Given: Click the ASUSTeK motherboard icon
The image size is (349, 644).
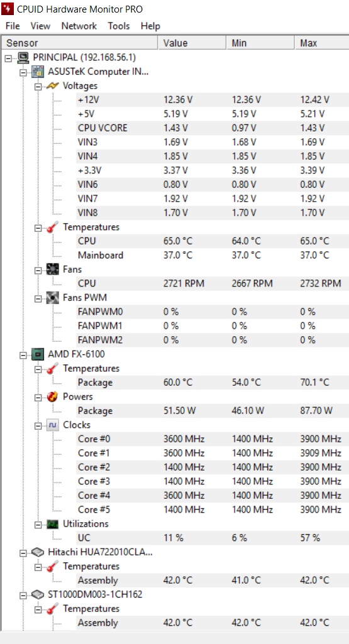Looking at the screenshot, I should 38,72.
